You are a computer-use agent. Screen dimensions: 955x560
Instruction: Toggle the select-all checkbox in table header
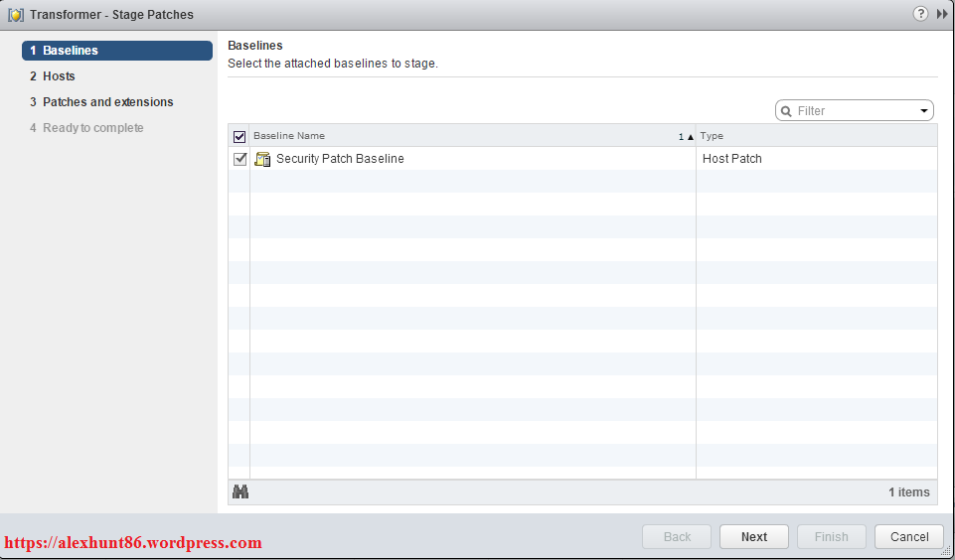click(239, 137)
